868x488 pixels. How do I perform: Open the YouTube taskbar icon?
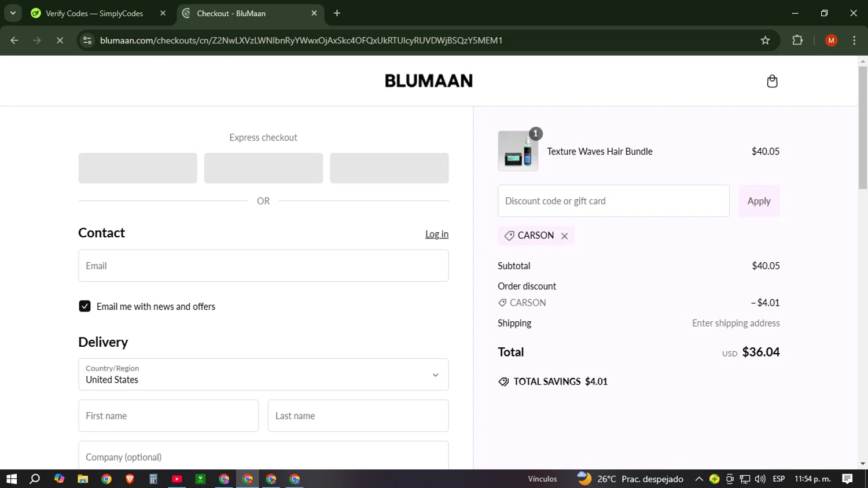click(177, 479)
